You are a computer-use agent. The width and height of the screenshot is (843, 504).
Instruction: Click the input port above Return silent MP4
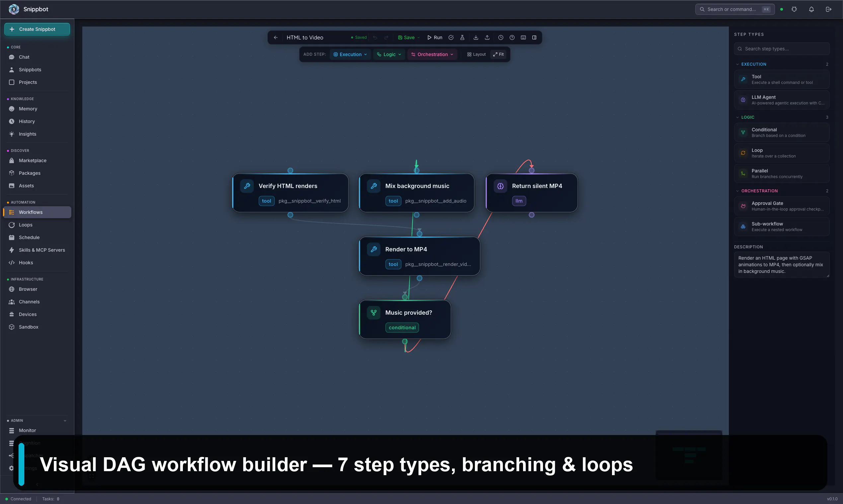(532, 170)
